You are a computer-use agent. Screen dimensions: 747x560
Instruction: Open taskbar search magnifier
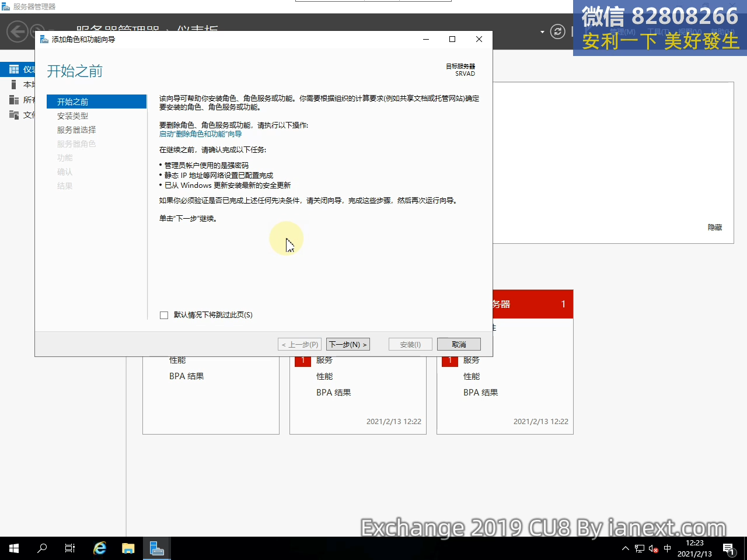coord(42,548)
